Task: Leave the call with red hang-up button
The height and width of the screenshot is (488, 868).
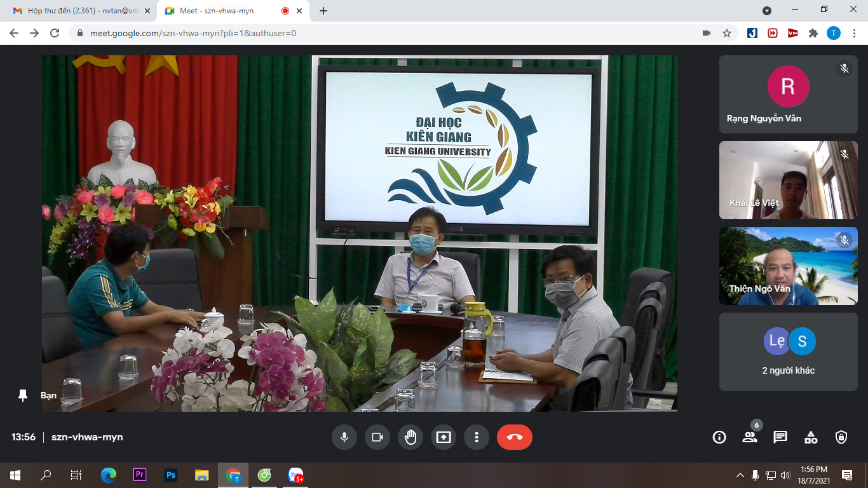Action: [x=515, y=437]
